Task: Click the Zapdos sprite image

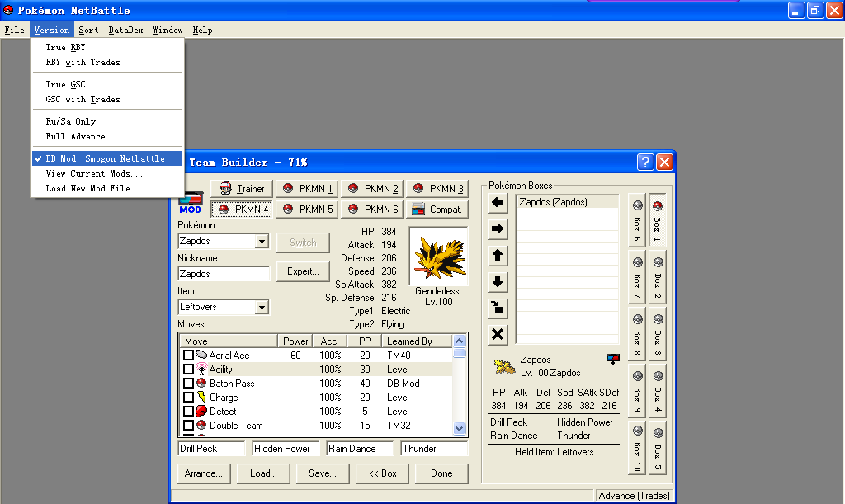Action: [439, 257]
